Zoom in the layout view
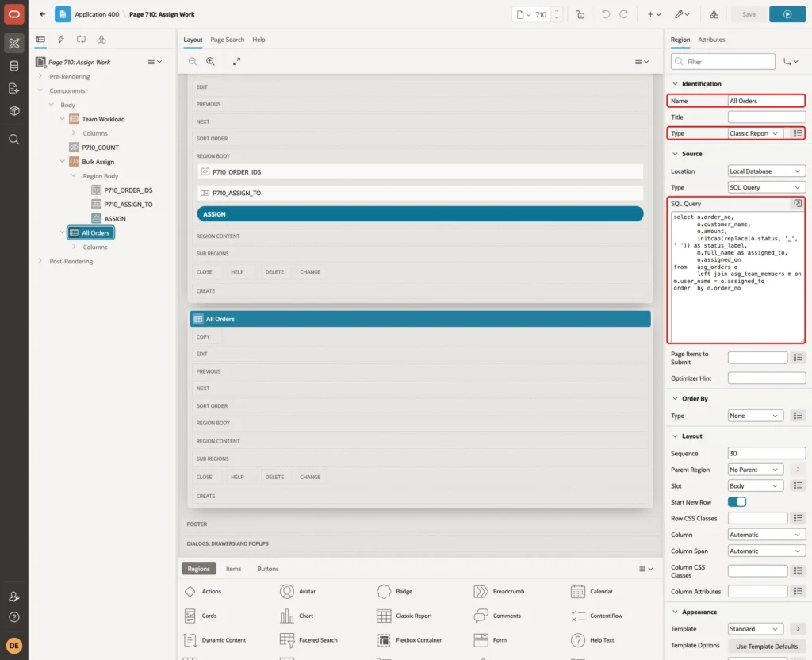This screenshot has height=660, width=812. (x=211, y=61)
